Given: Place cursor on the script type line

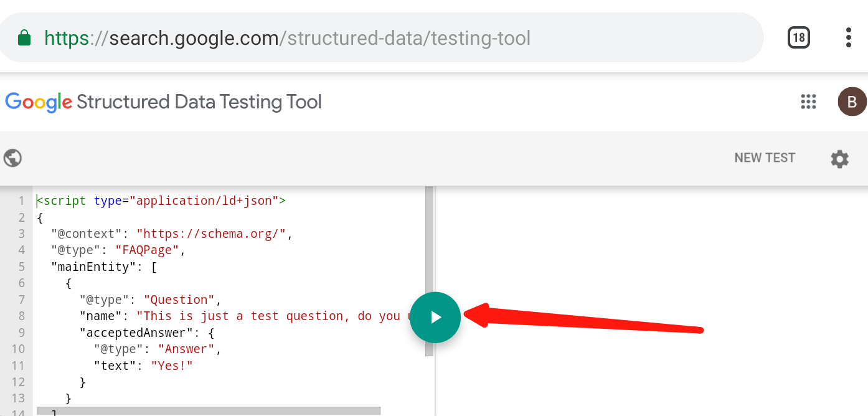Looking at the screenshot, I should point(161,201).
